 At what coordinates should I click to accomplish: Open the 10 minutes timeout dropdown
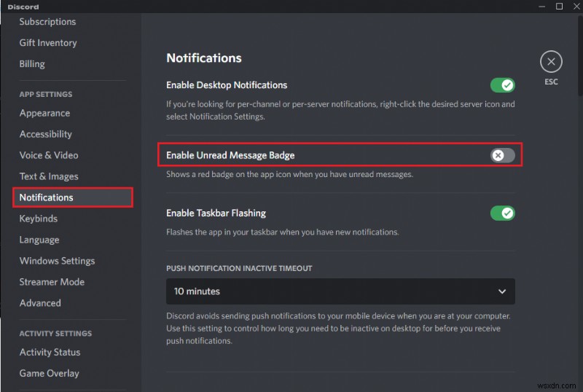tap(340, 291)
